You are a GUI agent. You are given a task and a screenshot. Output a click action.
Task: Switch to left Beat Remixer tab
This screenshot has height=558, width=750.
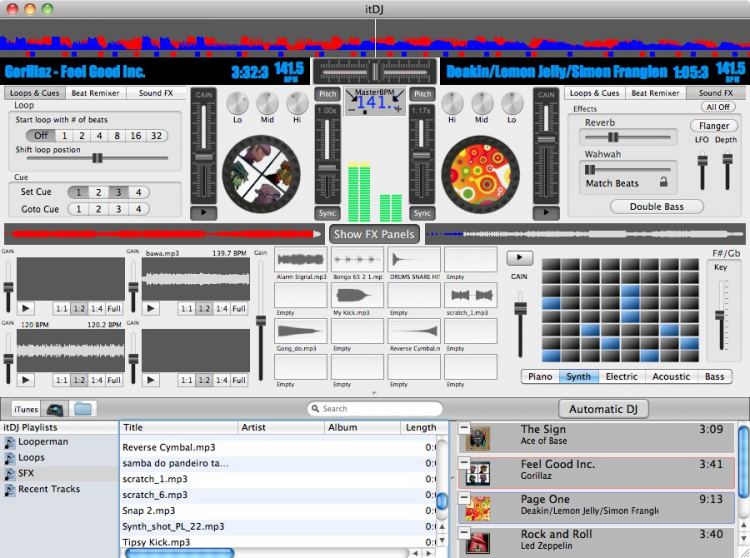tap(95, 93)
